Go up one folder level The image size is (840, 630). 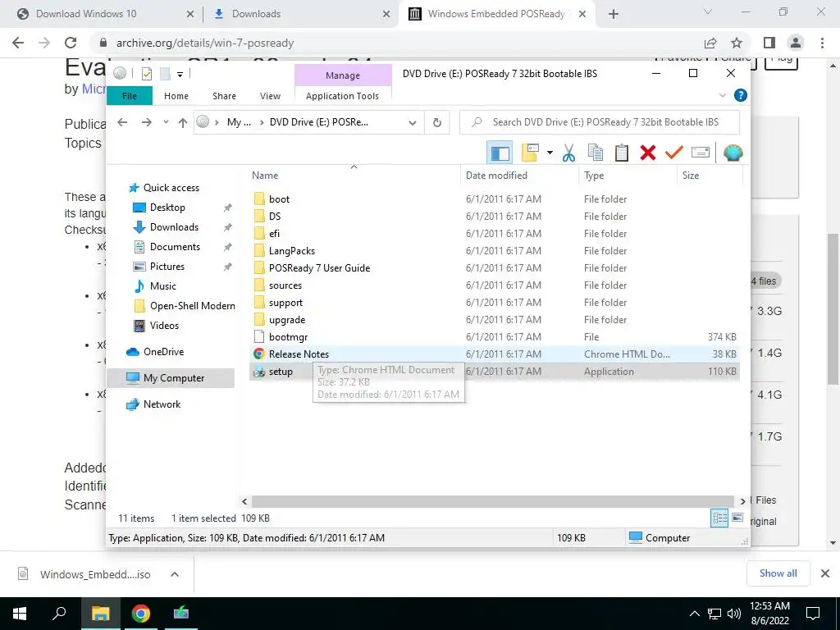183,123
